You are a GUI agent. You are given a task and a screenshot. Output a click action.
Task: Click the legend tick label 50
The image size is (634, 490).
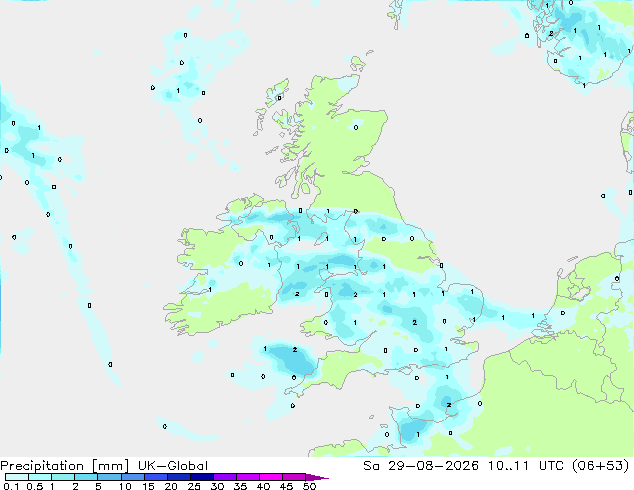tap(309, 486)
